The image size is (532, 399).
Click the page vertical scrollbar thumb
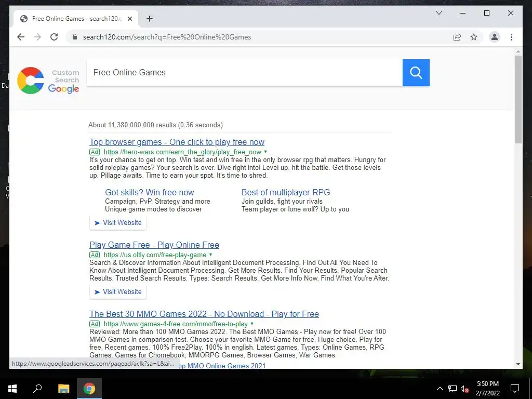(x=518, y=99)
